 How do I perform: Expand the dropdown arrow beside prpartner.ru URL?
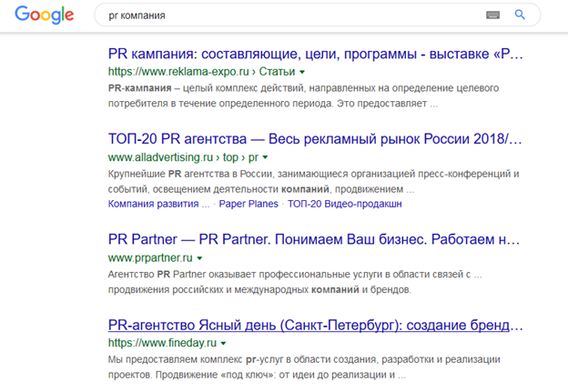[199, 258]
